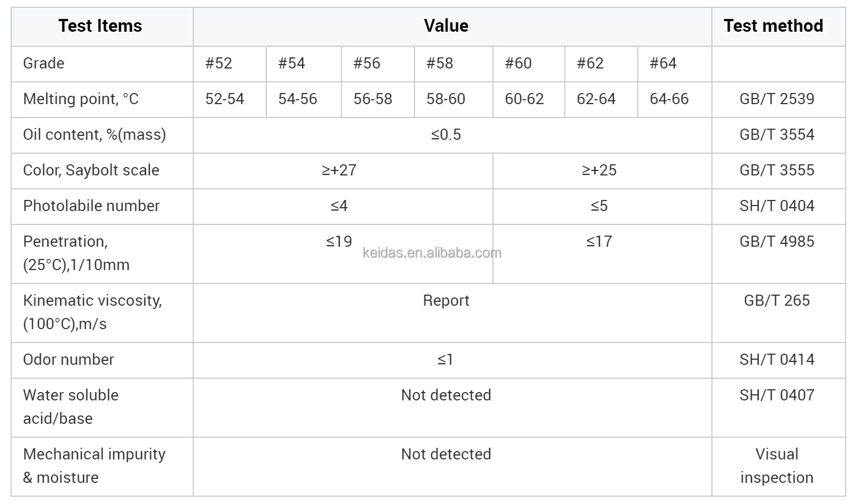Click Not detected in water soluble row
Viewport: 864px width, 504px height.
click(x=446, y=395)
